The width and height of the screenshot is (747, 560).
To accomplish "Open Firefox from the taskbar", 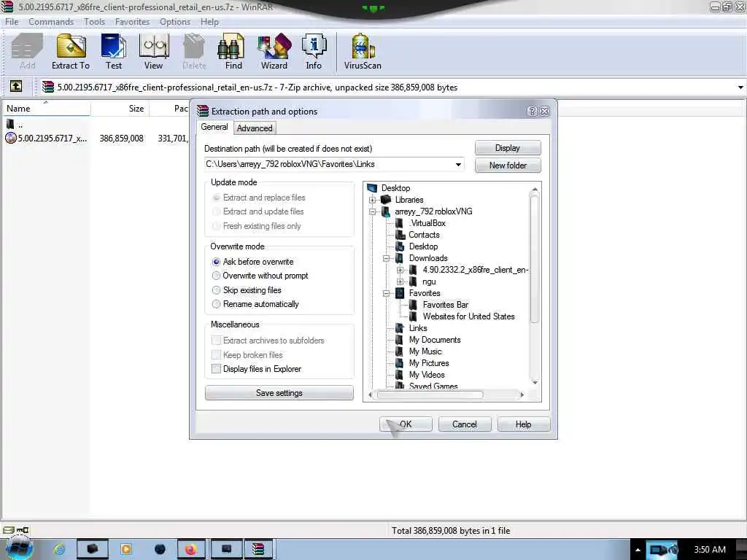I will click(x=191, y=549).
